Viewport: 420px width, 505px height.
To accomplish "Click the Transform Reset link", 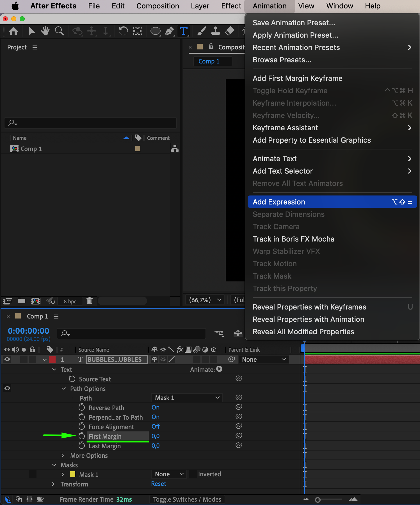I will pos(159,484).
